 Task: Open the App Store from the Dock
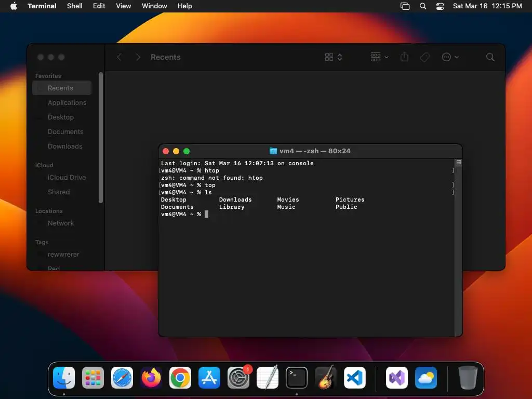(x=209, y=378)
